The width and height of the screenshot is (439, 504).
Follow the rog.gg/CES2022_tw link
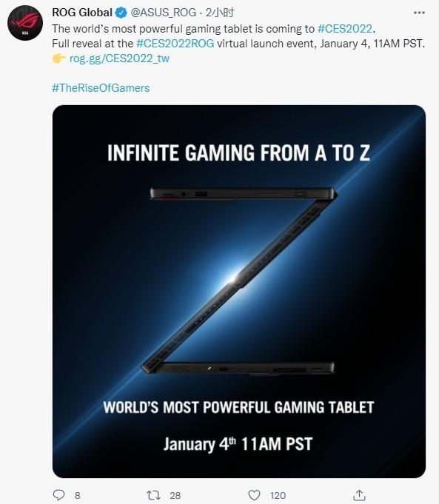pos(119,58)
